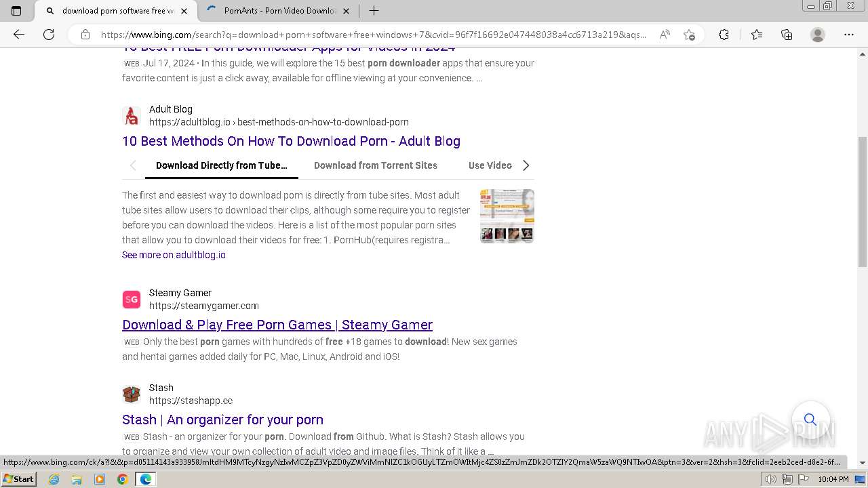This screenshot has width=868, height=488.
Task: Click the 'Adult Blog' site name
Action: coord(171,109)
